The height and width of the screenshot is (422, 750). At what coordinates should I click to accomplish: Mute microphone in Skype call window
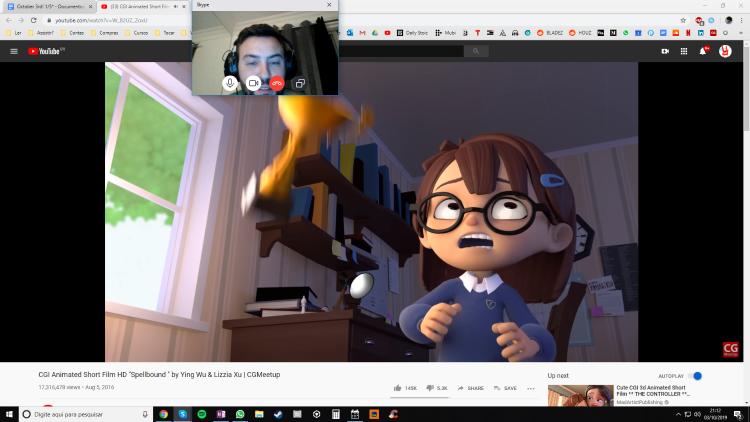[x=230, y=83]
